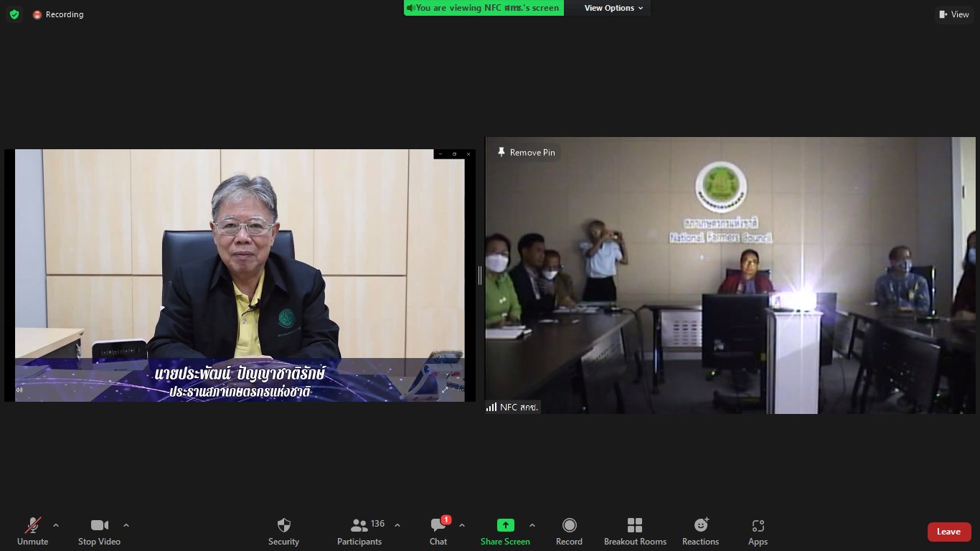Open the Chat panel with unread message
The image size is (980, 551).
click(x=438, y=532)
